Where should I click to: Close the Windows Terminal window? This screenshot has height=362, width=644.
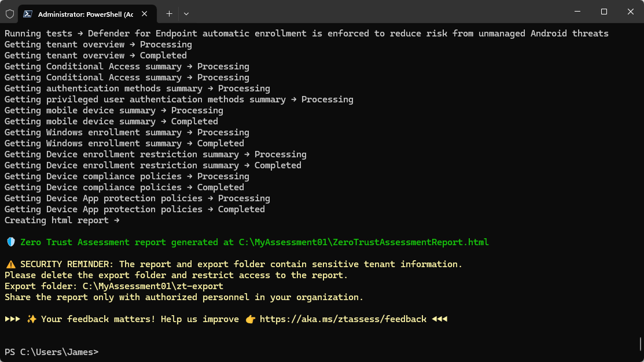pos(630,12)
